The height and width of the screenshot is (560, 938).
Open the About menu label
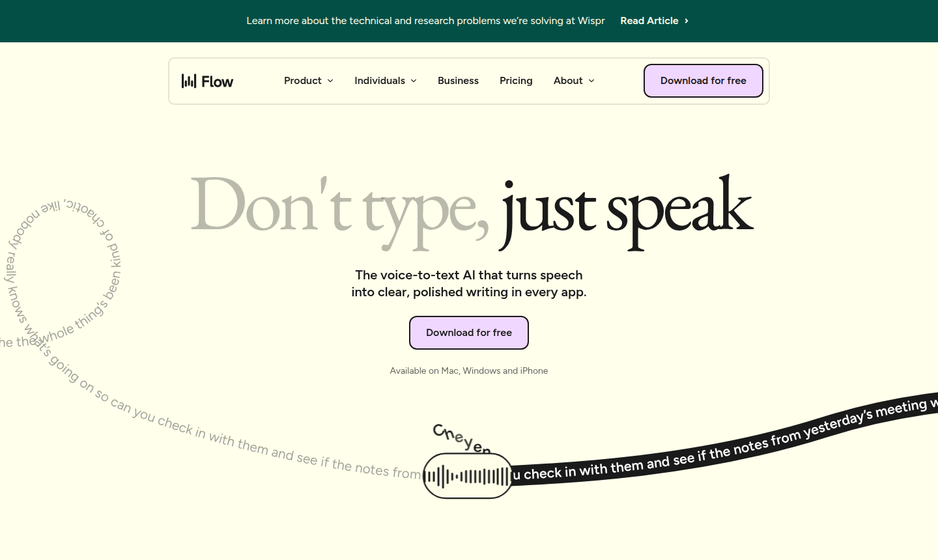tap(567, 81)
